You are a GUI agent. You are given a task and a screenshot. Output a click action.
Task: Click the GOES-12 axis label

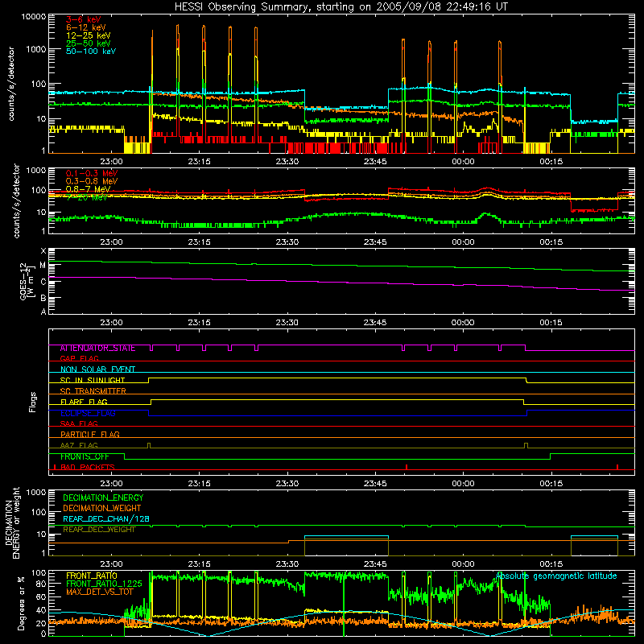coord(27,281)
